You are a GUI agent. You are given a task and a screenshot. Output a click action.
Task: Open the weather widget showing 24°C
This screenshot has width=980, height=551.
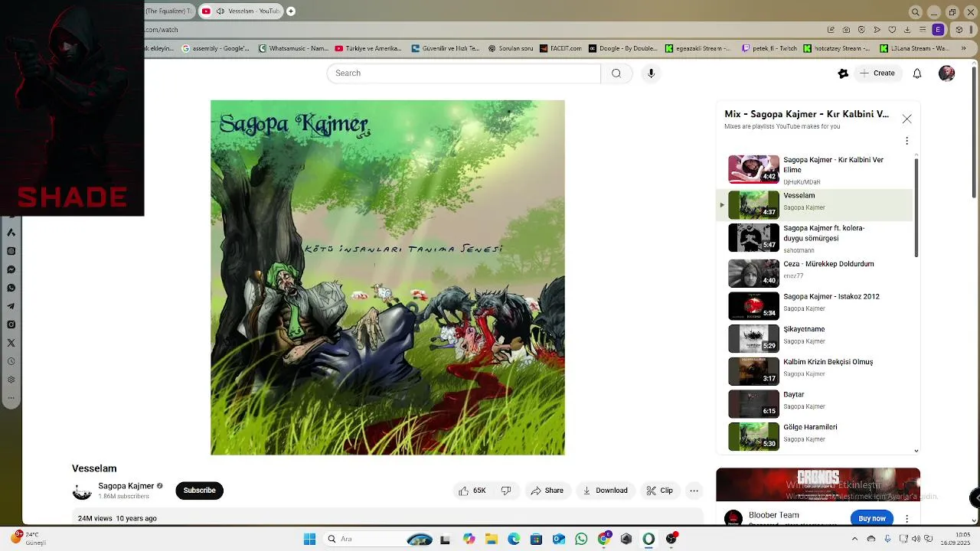28,539
